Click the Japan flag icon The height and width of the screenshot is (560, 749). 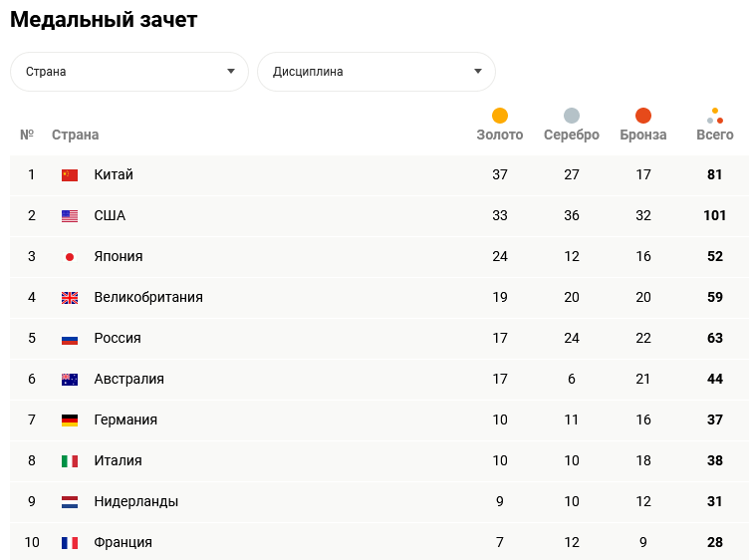coord(70,257)
